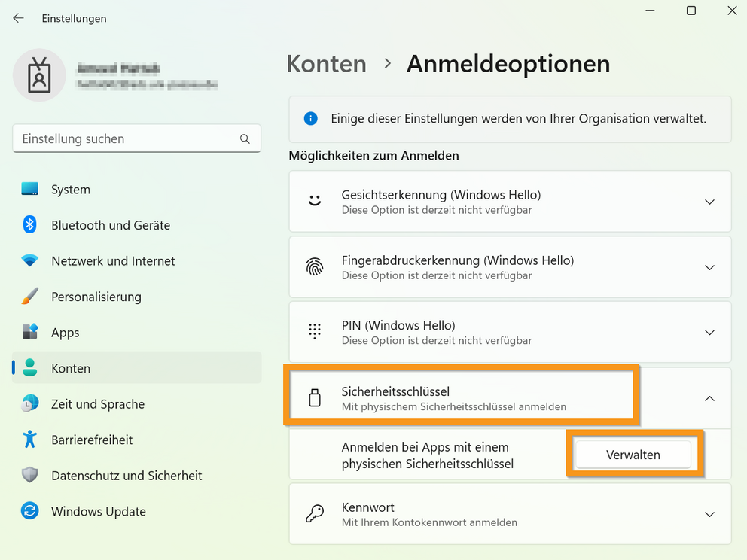
Task: Click the Verwalten button
Action: (x=633, y=455)
